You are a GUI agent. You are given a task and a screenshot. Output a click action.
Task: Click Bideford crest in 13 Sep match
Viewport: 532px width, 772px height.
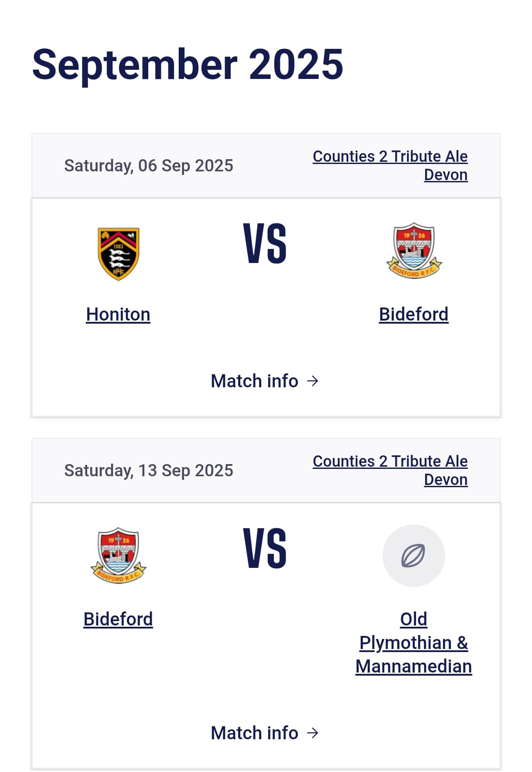pyautogui.click(x=118, y=556)
